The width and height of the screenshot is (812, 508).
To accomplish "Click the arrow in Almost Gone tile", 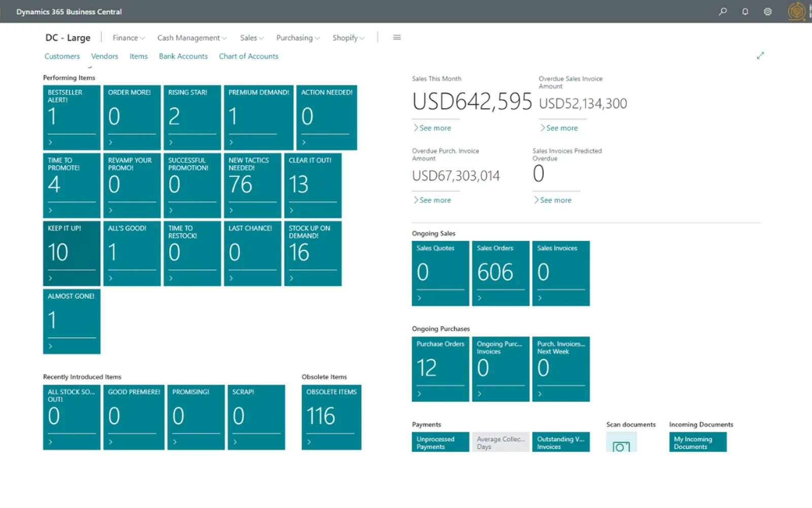I will [x=50, y=346].
